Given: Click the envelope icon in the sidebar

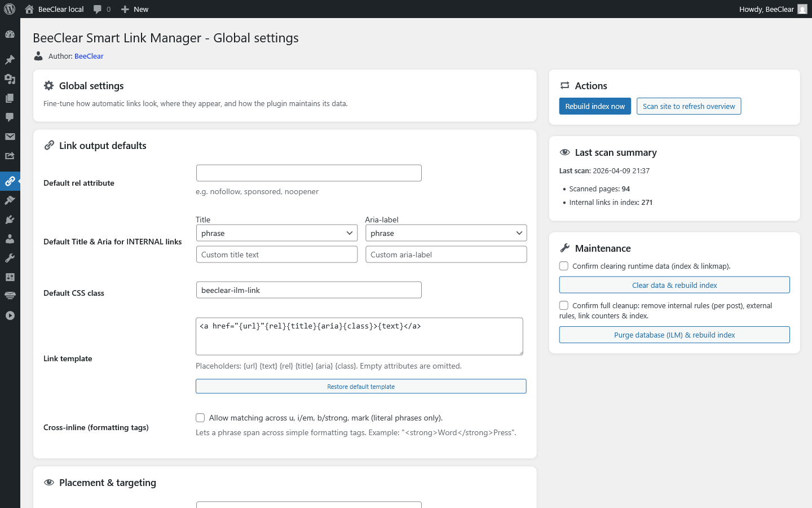Looking at the screenshot, I should pos(10,137).
